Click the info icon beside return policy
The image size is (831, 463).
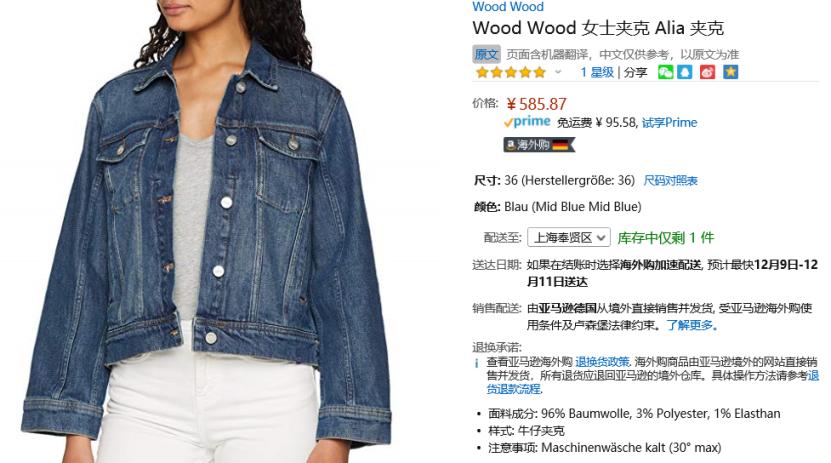click(476, 363)
